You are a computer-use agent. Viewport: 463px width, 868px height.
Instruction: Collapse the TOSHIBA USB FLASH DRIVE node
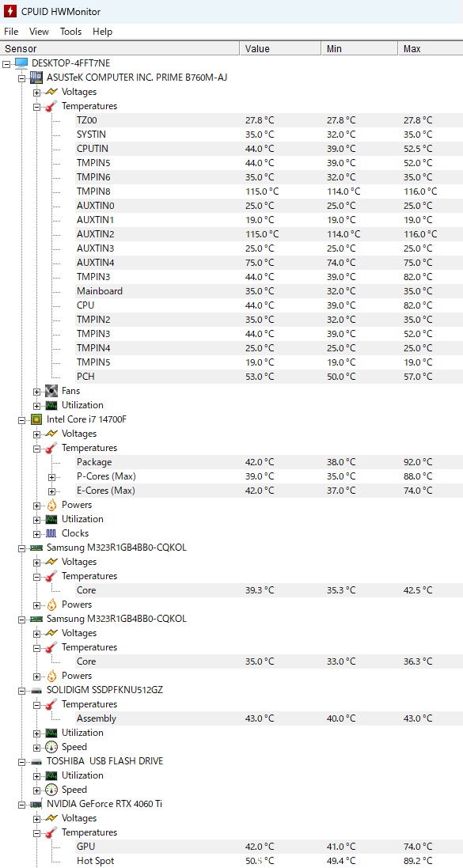21,761
